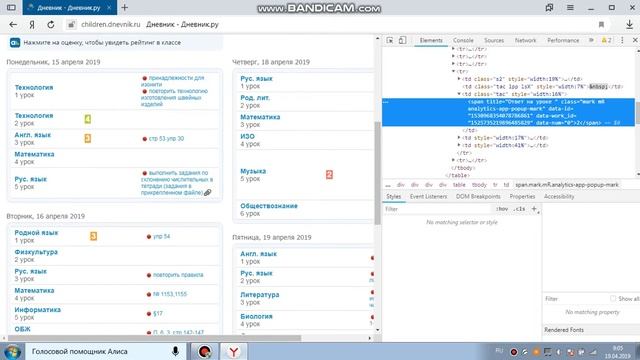This screenshot has height=360, width=640.
Task: Open the ИЗО subject link
Action: tap(247, 136)
